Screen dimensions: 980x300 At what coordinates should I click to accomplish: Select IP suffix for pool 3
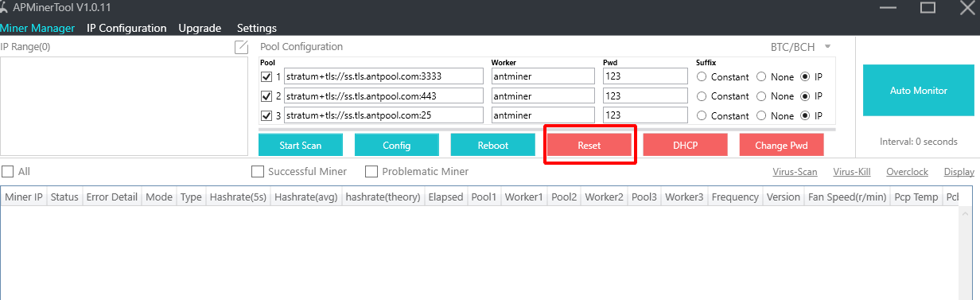(806, 115)
